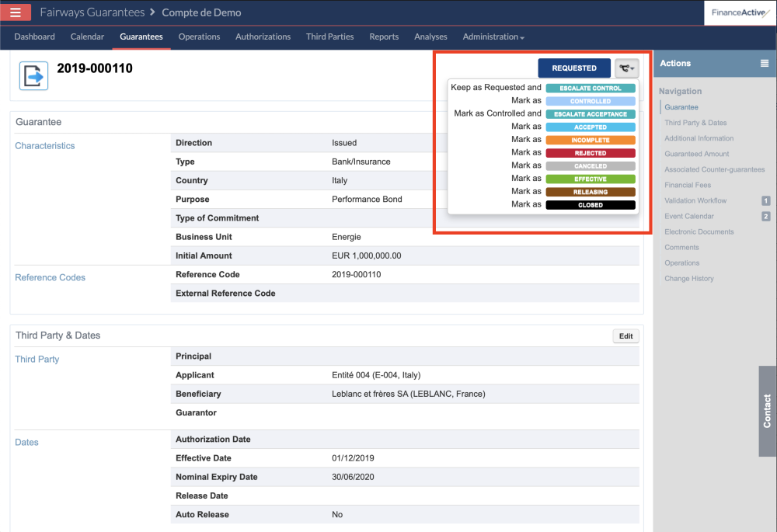Click the FinanceActive logo
This screenshot has width=777, height=532.
coord(740,13)
